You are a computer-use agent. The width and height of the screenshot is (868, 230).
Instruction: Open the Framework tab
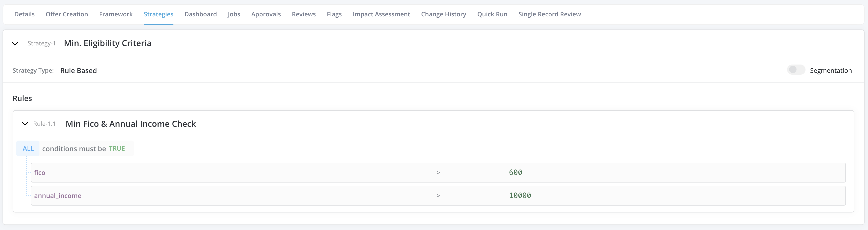[x=116, y=14]
